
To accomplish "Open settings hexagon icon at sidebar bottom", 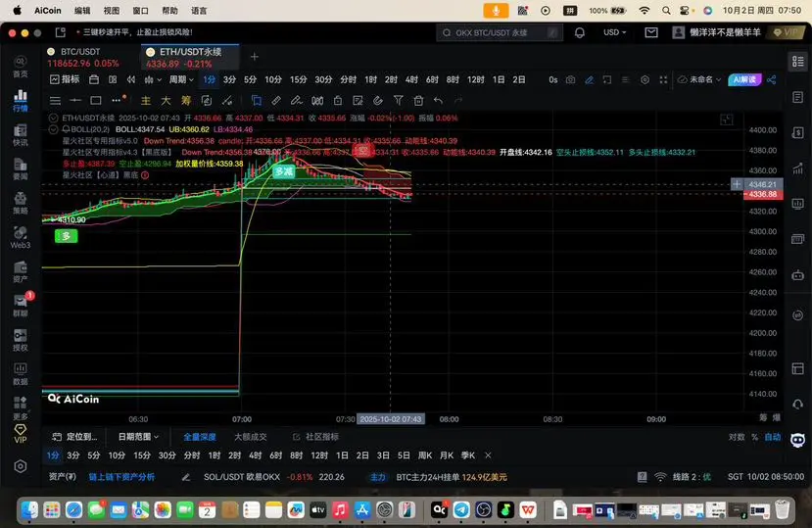I will pos(21,466).
